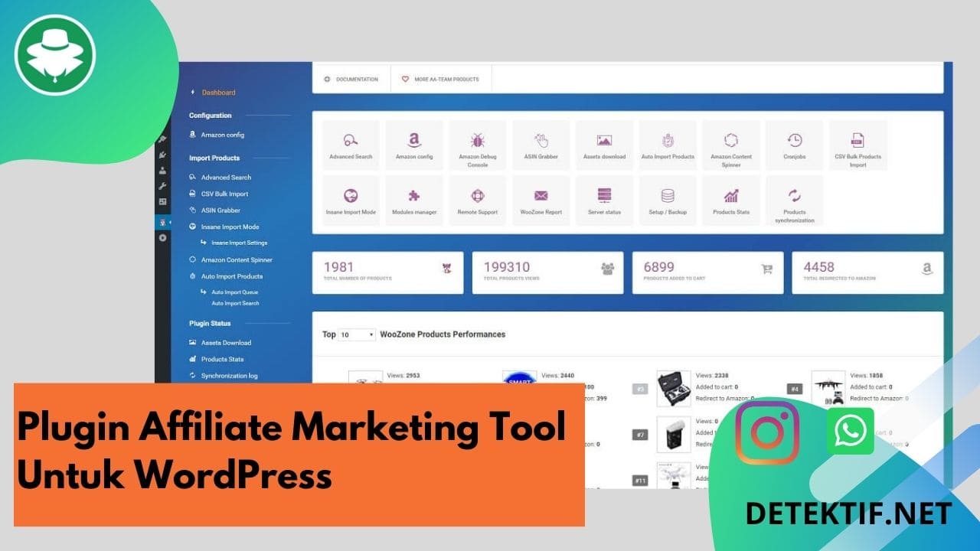Open the Amazon Debug Console tile
The height and width of the screenshot is (551, 980).
[478, 145]
